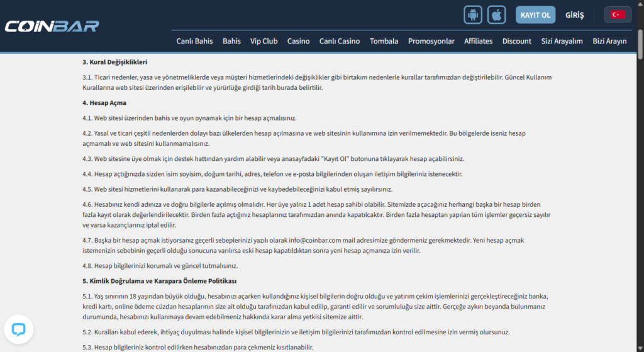This screenshot has height=352, width=644.
Task: Click the GİRİŞ login button
Action: point(575,14)
